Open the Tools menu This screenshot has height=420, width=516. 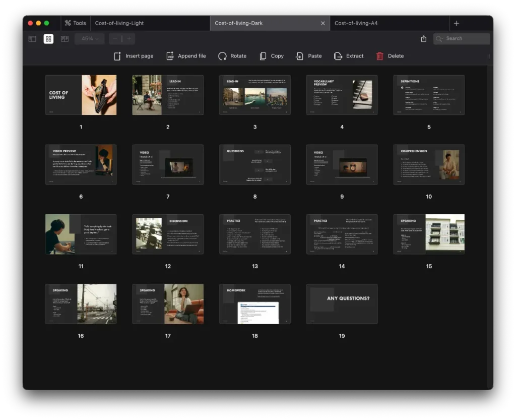pos(75,23)
